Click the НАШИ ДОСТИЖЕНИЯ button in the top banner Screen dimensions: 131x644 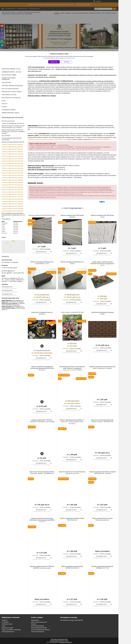coord(83,5)
